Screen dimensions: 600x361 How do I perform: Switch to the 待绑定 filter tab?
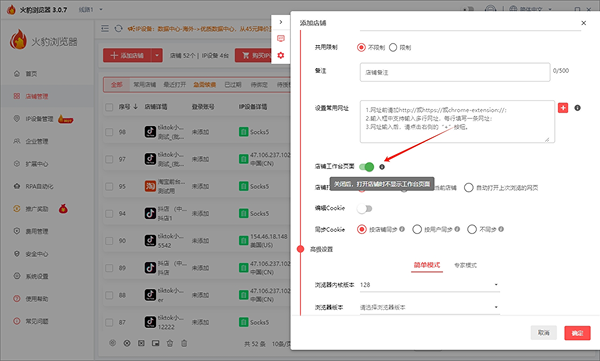[259, 85]
